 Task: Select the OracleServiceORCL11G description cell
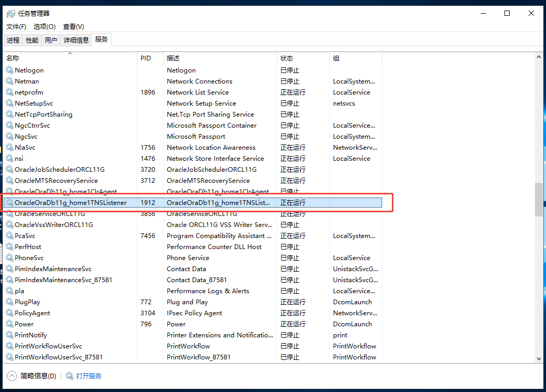(x=202, y=213)
